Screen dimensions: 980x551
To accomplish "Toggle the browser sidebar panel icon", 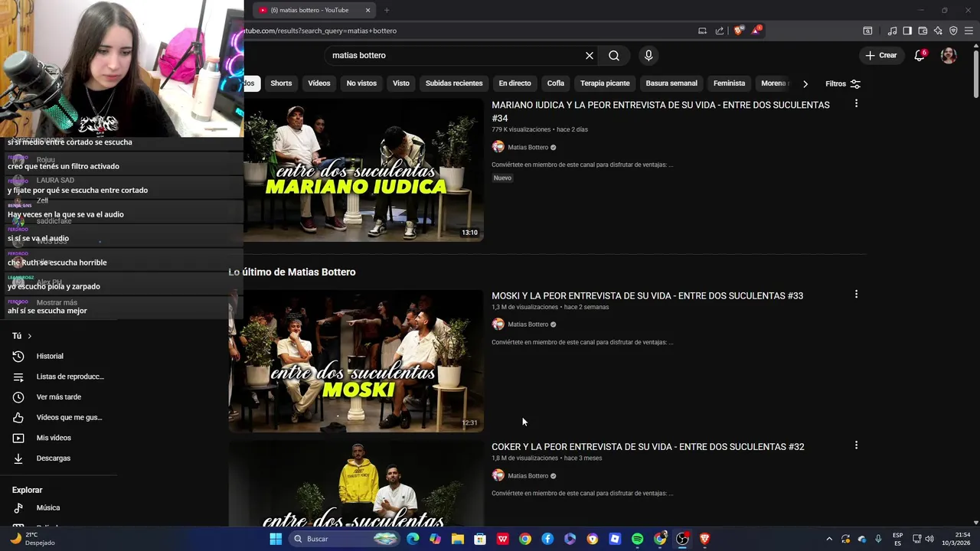I will (907, 31).
